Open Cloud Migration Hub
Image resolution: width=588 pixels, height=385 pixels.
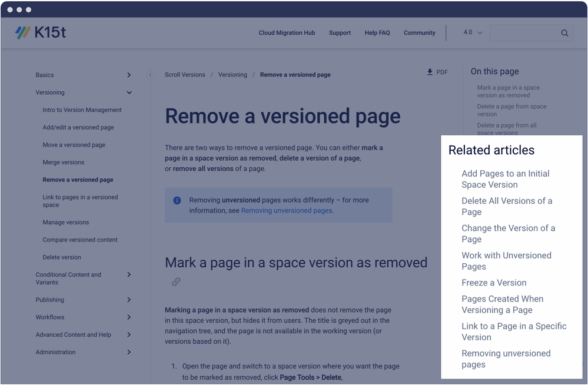(287, 33)
